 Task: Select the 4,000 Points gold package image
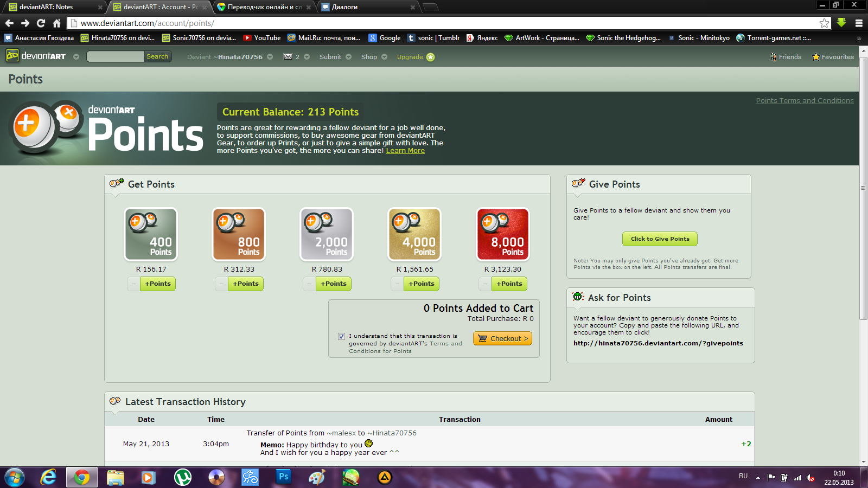tap(414, 234)
